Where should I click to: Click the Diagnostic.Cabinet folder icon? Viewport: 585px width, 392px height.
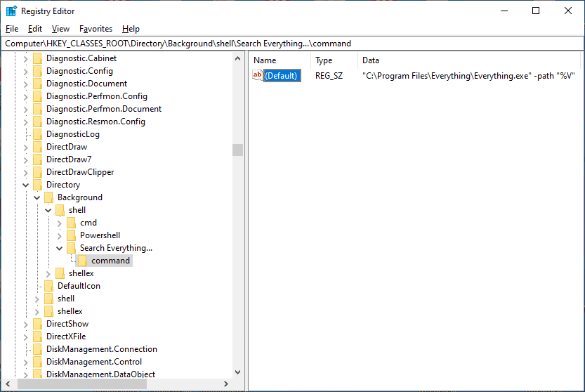(x=37, y=58)
